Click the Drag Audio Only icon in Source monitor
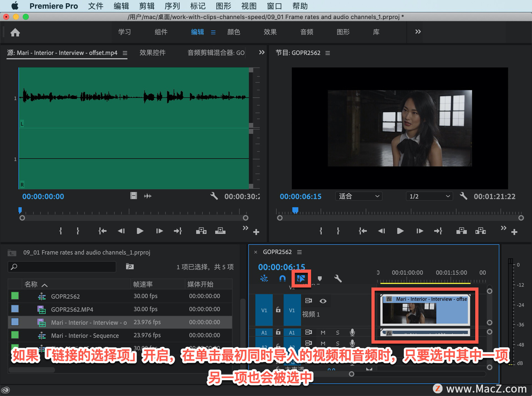The width and height of the screenshot is (532, 396). pos(148,196)
